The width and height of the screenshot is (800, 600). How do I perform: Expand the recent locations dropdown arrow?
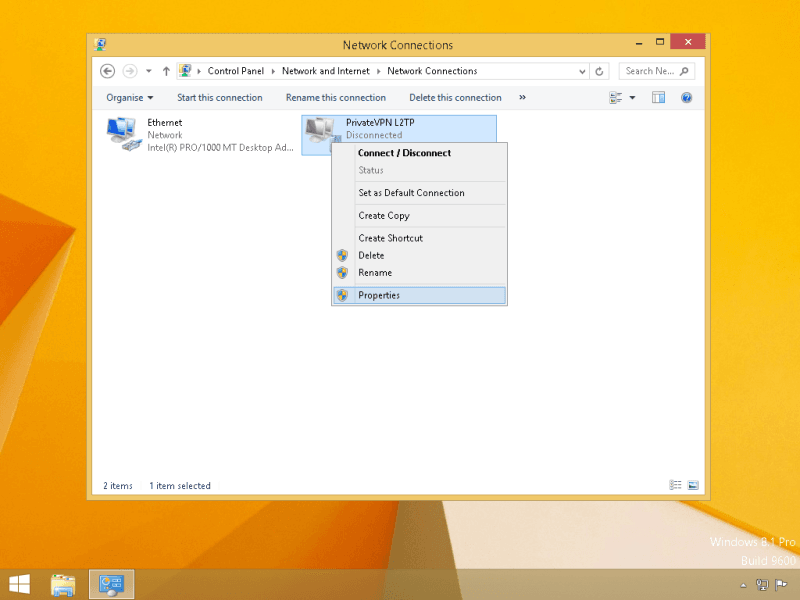(x=148, y=71)
